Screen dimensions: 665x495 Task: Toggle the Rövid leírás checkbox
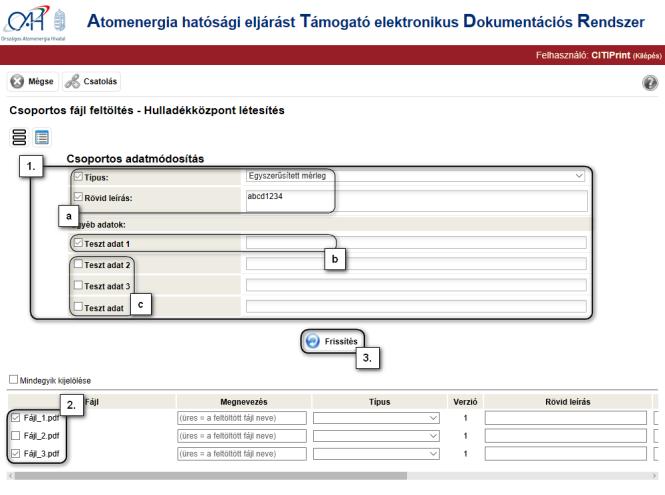coord(78,197)
